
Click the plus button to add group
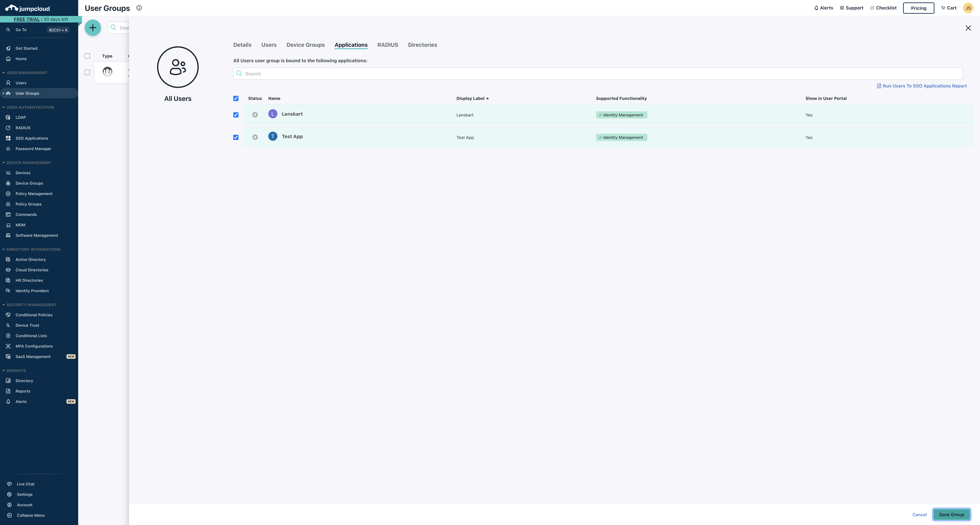(93, 28)
